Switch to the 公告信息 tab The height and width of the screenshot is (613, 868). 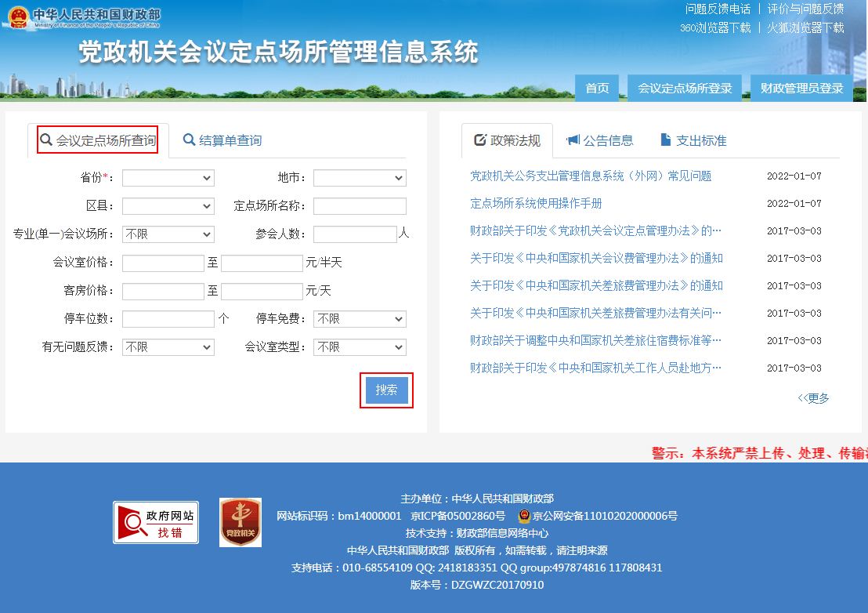(x=599, y=141)
